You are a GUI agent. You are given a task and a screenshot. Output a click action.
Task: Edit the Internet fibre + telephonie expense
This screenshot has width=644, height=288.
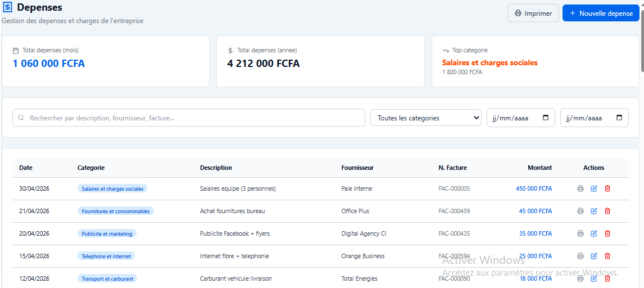tap(593, 256)
